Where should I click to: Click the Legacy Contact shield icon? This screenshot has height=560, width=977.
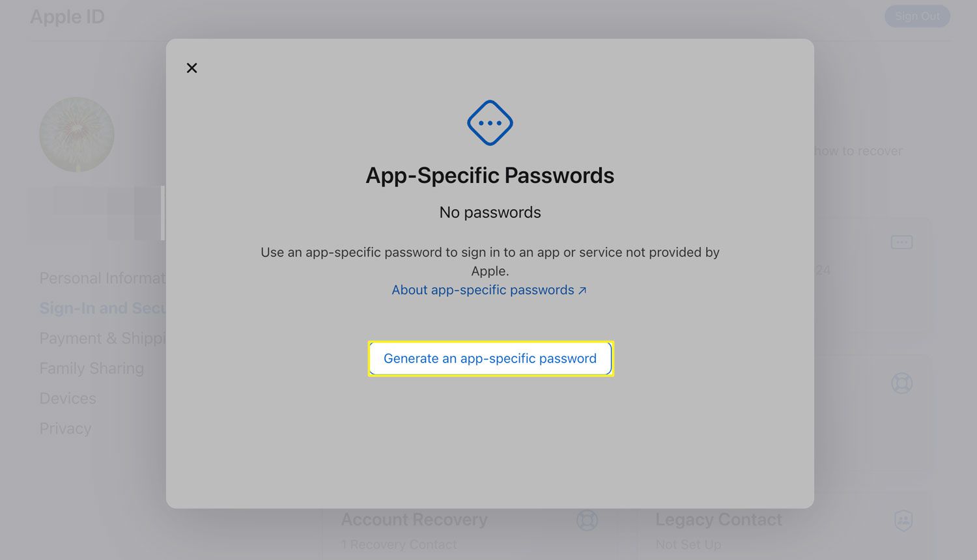(x=903, y=520)
